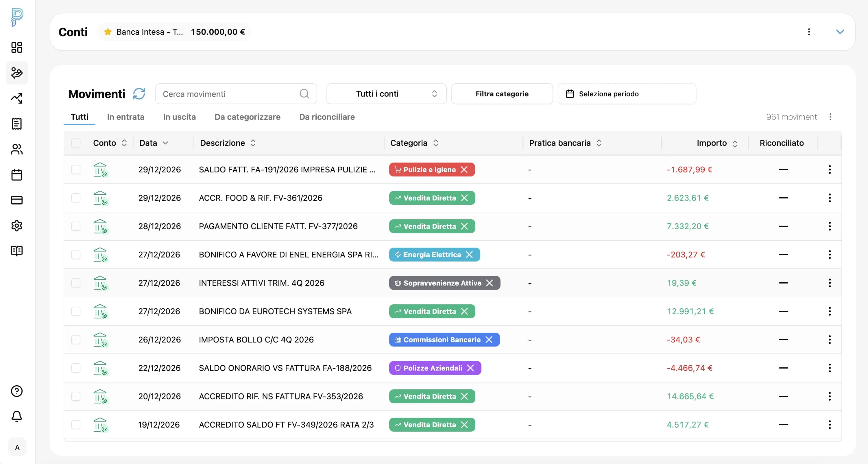
Task: Select checkbox for ACCR. FOOD & RIF. row
Action: (76, 198)
